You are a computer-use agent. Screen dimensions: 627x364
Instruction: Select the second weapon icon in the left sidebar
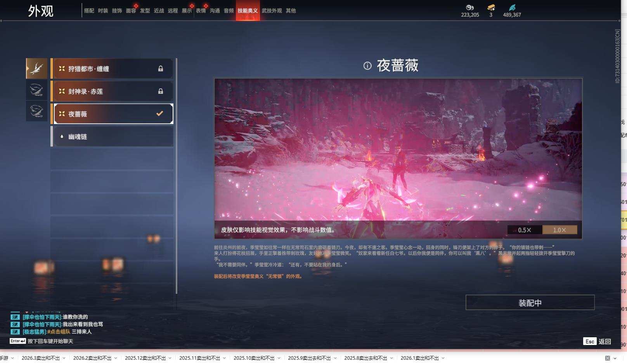pyautogui.click(x=36, y=90)
